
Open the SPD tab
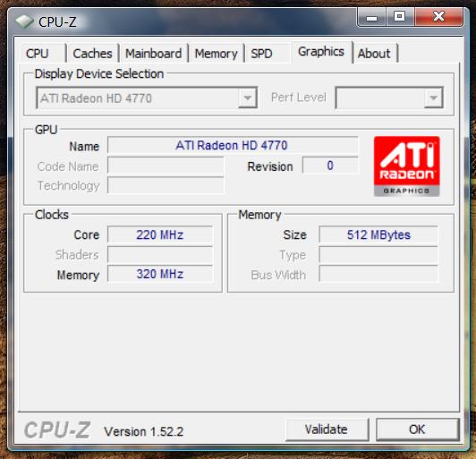point(268,54)
